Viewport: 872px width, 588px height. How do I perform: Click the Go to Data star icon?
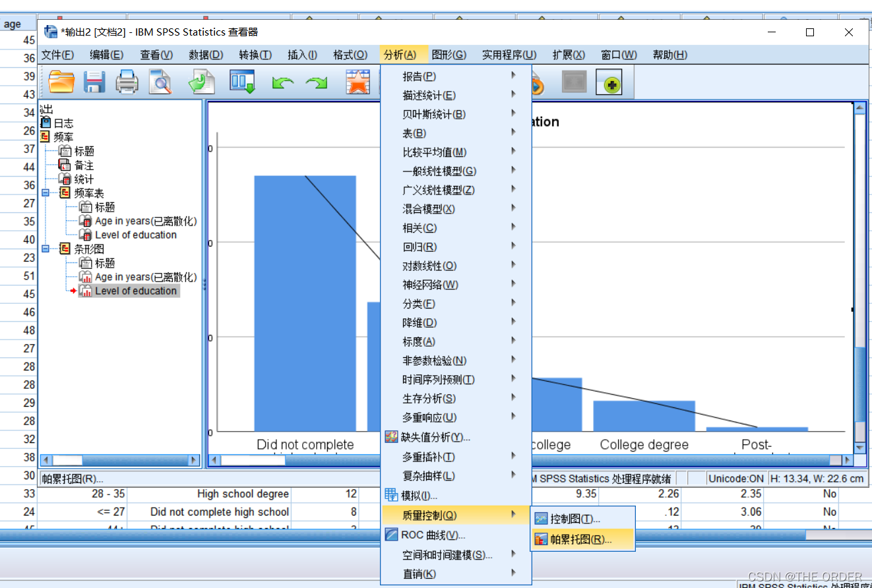pos(358,82)
